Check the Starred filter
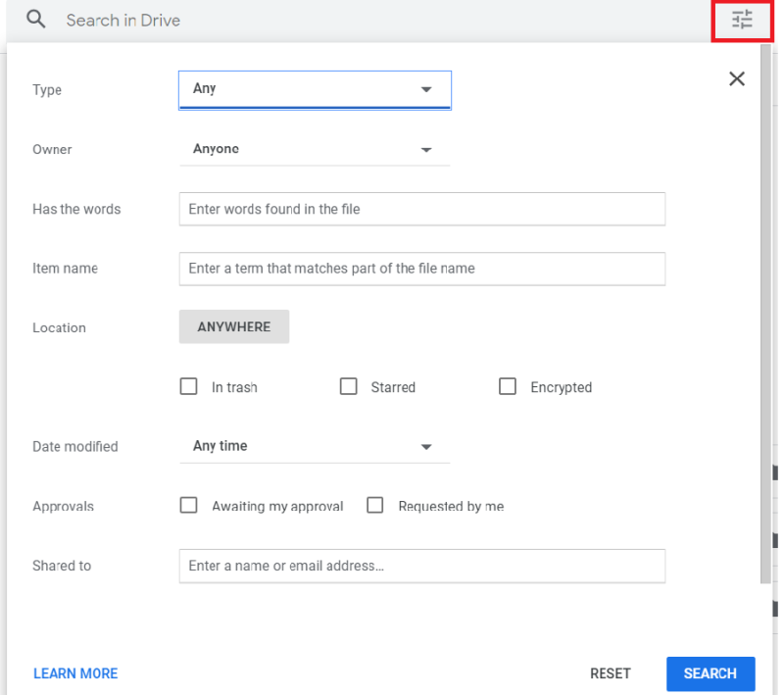 [x=348, y=386]
